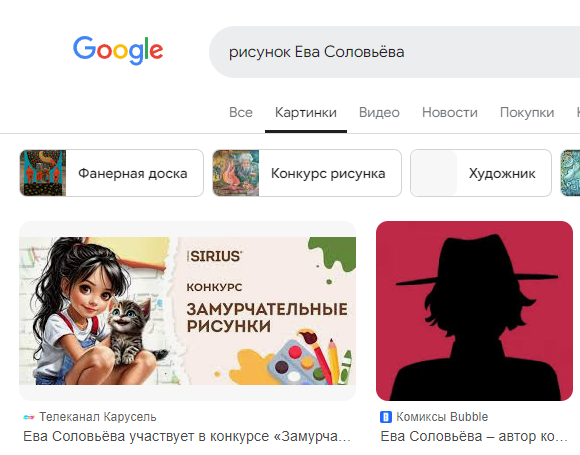Viewport: 580px width, 455px height.
Task: Click the Комиксы Bubble favicon icon
Action: (386, 417)
